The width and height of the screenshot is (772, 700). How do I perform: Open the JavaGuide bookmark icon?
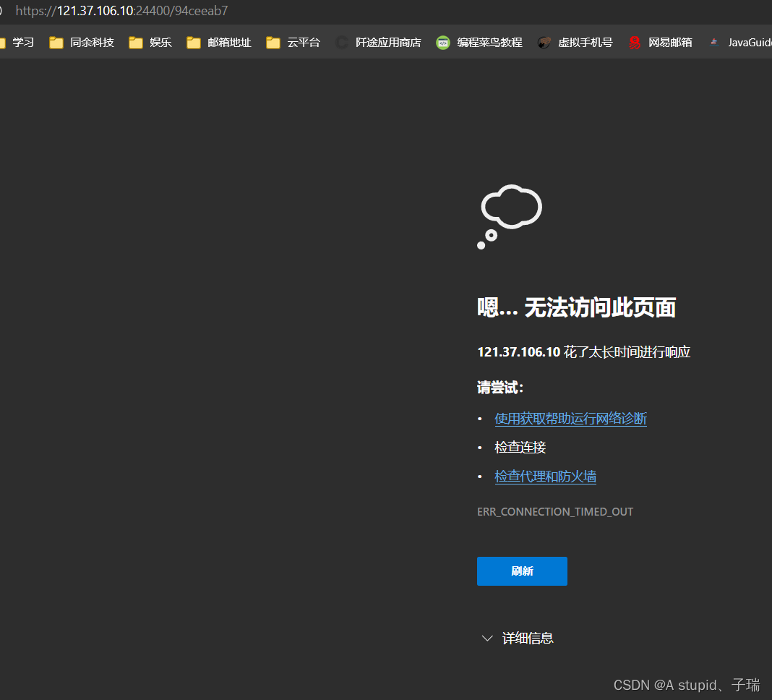pos(714,43)
